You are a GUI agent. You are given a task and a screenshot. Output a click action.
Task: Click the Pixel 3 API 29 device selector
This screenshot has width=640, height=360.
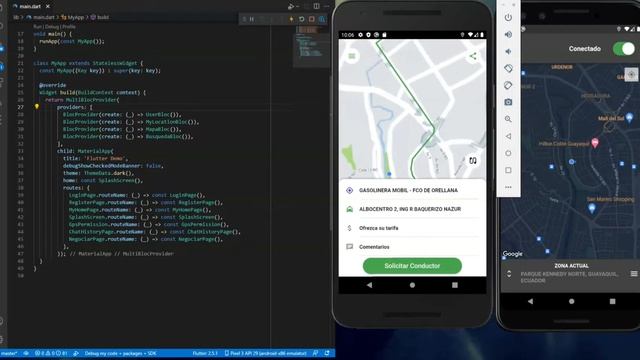(265, 353)
